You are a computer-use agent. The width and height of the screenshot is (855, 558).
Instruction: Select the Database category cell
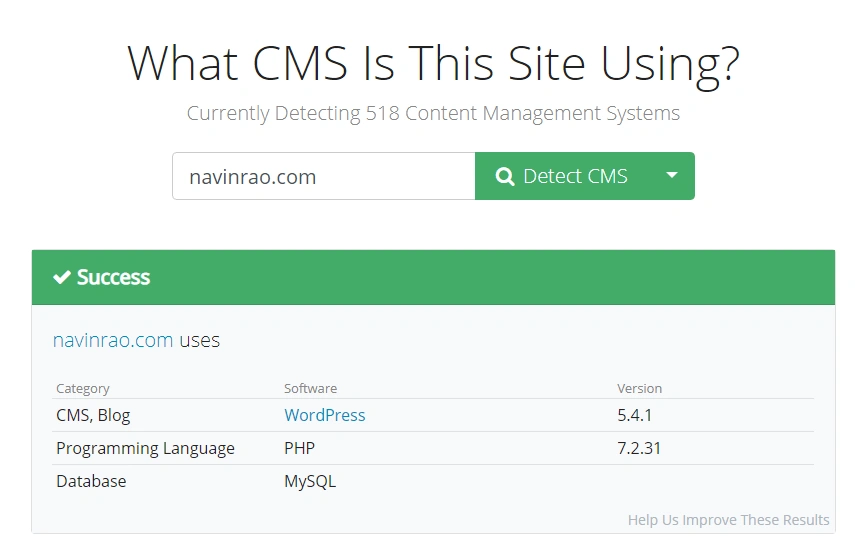click(91, 481)
